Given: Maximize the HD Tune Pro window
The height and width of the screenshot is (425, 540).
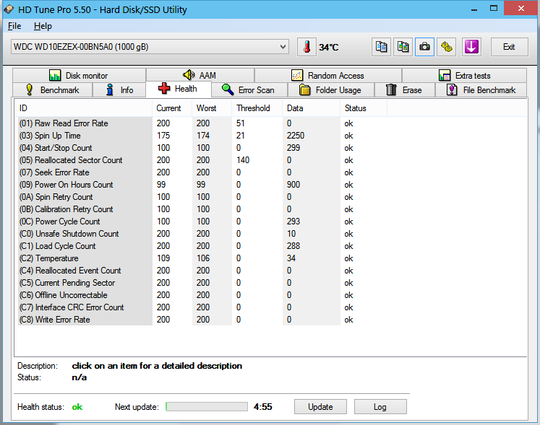Looking at the screenshot, I should [x=494, y=9].
